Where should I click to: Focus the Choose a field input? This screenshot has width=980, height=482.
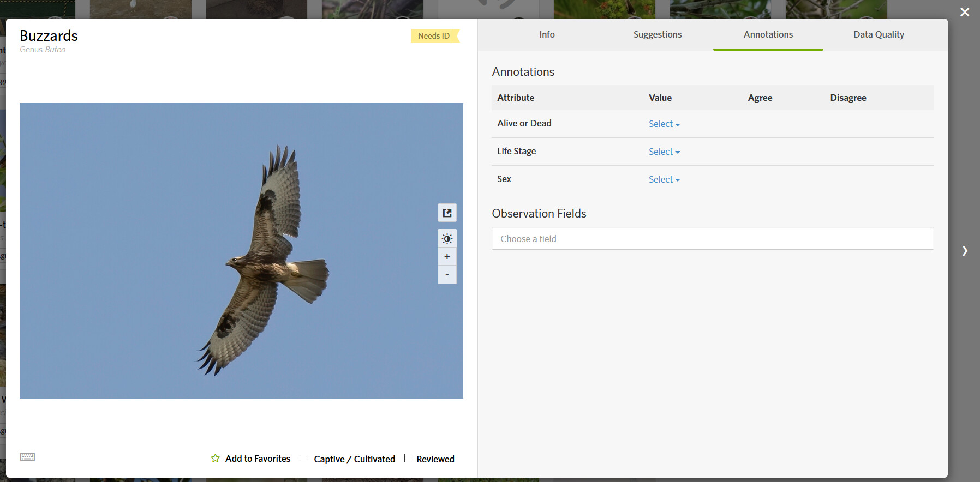click(713, 238)
